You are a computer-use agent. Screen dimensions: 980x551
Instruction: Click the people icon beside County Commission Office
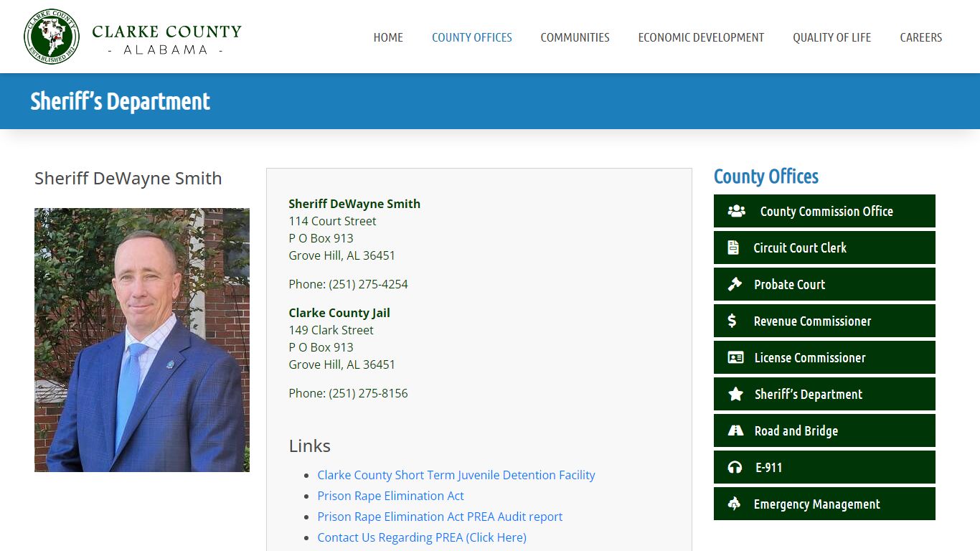[x=736, y=211]
